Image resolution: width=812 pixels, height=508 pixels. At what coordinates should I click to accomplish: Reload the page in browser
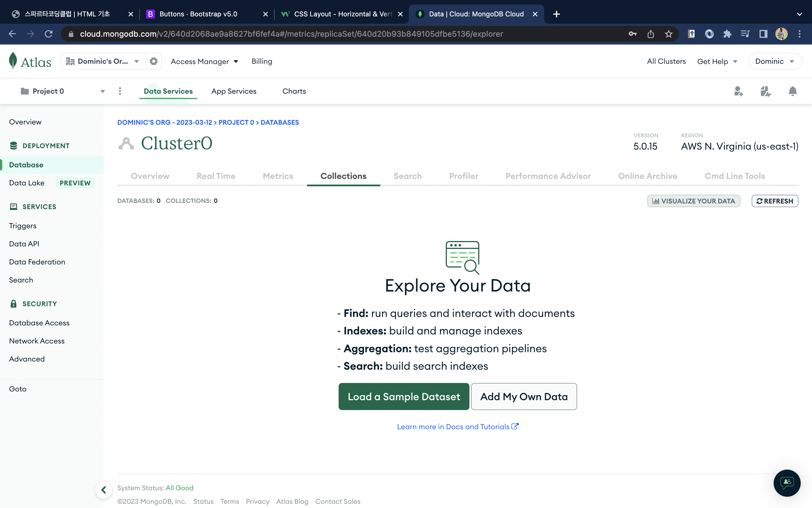tap(49, 34)
